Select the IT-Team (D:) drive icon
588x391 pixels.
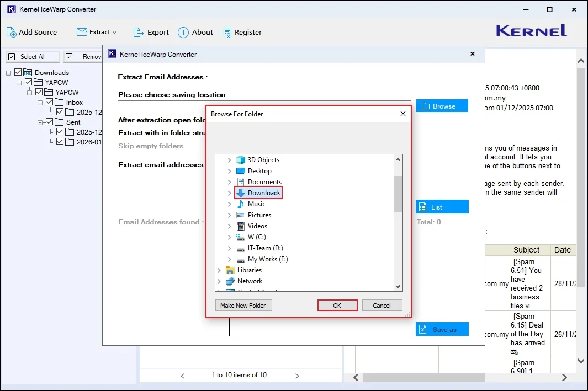[241, 248]
